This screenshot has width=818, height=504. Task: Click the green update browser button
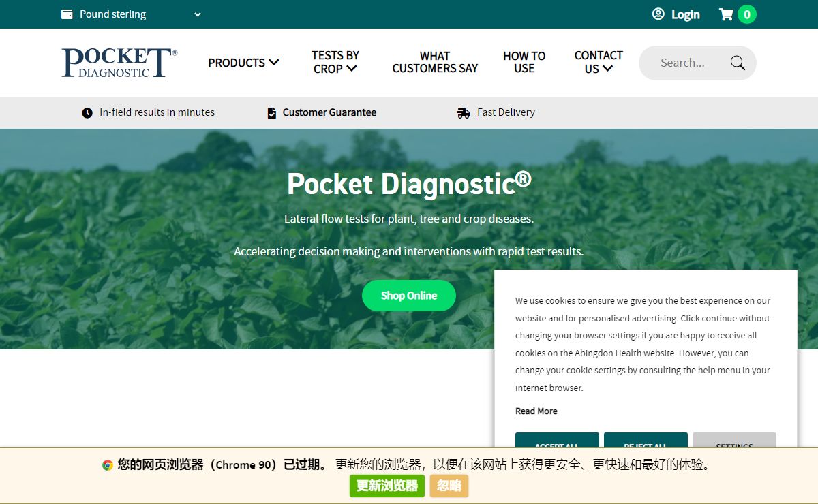[387, 486]
